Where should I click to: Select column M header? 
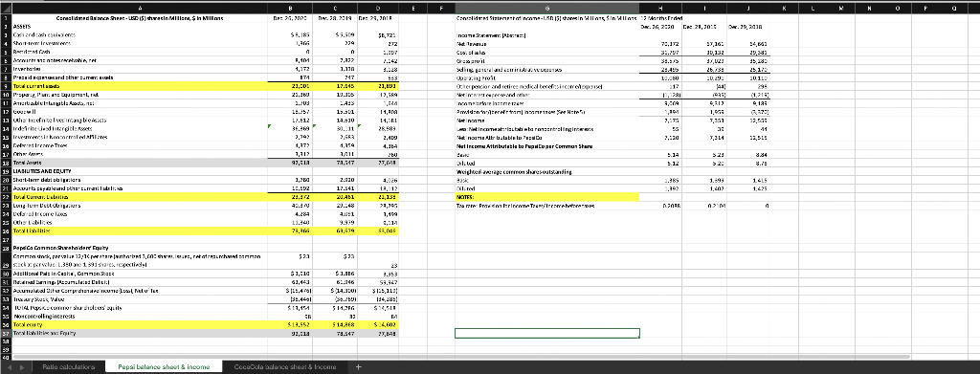pos(841,7)
